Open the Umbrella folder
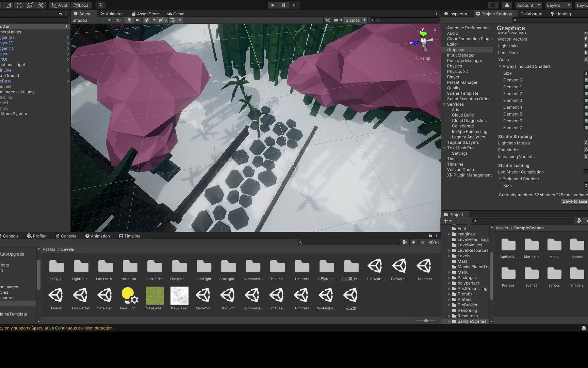Viewport: 588px width, 368px height. 302,269
